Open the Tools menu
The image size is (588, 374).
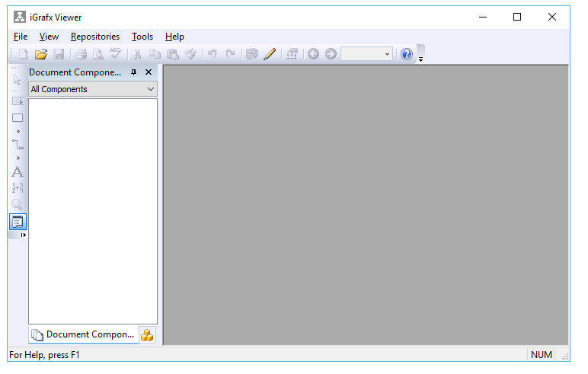coord(142,37)
